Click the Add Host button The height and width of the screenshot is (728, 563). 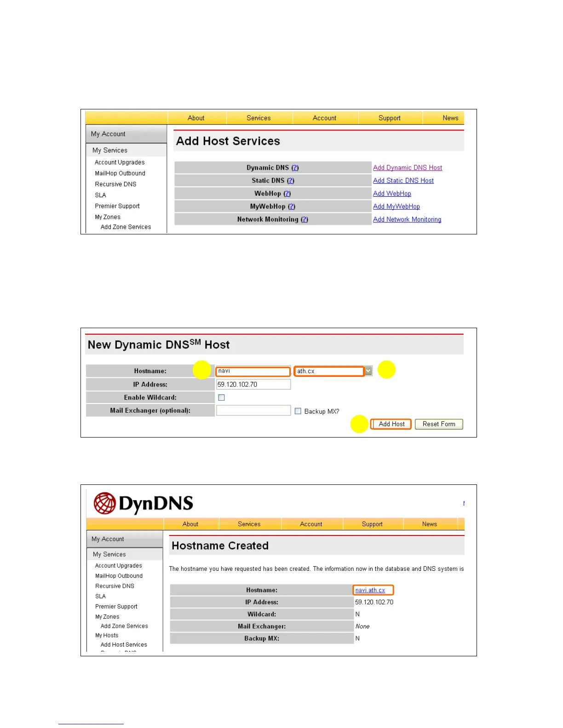coord(391,424)
